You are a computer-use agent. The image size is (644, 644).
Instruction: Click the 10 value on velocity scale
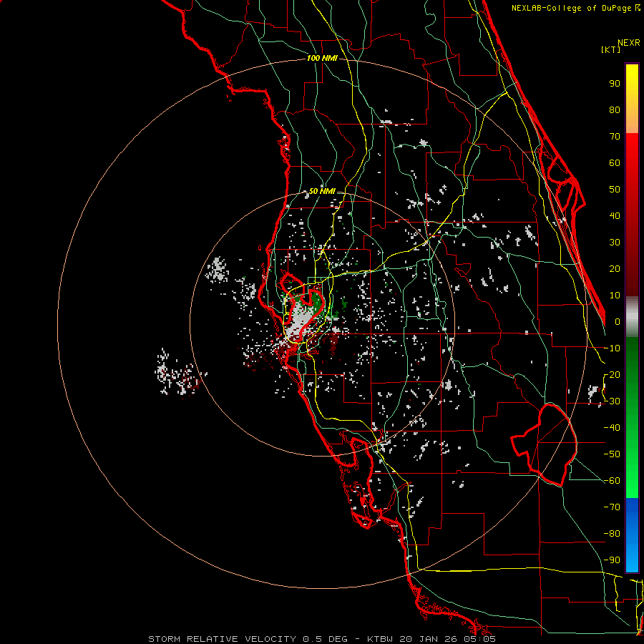(615, 296)
